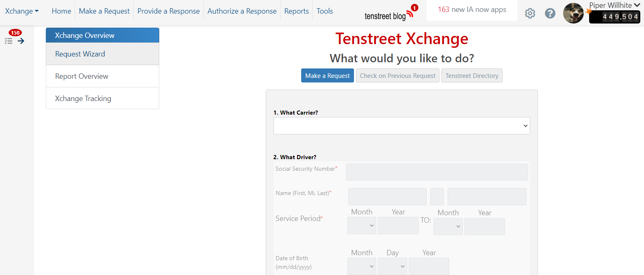Select Xchange Tracking in the sidebar
Screen dimensions: 644x275
[x=102, y=99]
